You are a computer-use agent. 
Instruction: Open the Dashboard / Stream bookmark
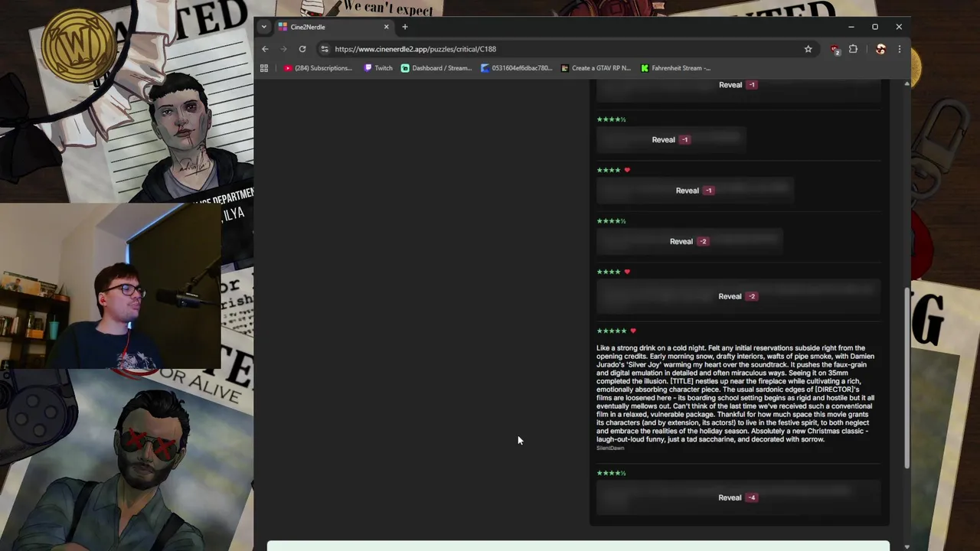coord(436,68)
